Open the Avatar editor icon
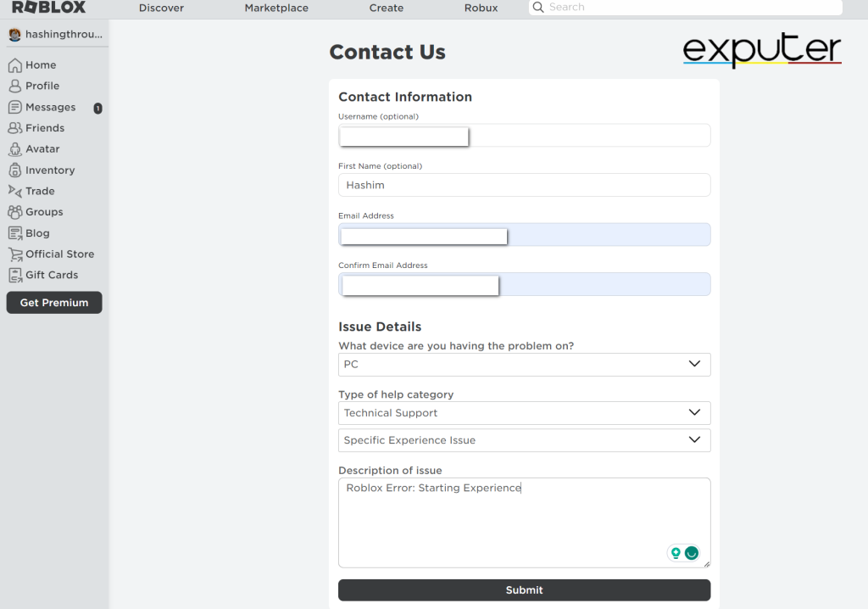868x609 pixels. tap(14, 149)
